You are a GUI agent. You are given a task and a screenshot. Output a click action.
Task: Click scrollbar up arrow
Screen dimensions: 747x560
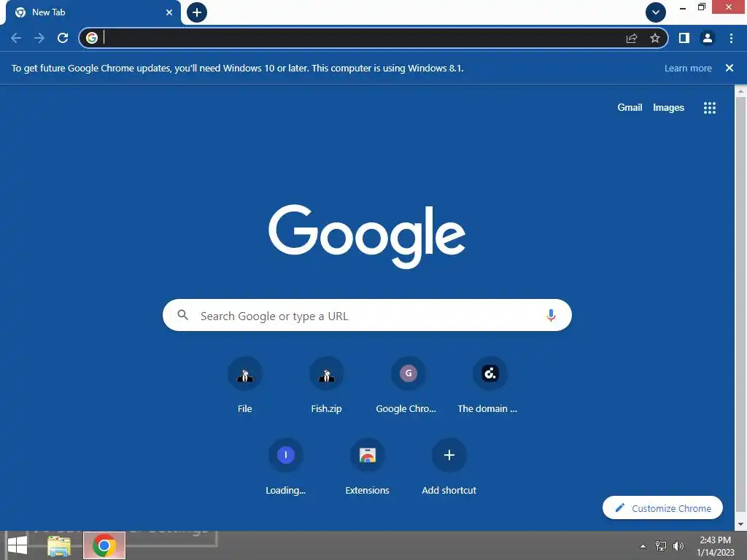pyautogui.click(x=740, y=91)
